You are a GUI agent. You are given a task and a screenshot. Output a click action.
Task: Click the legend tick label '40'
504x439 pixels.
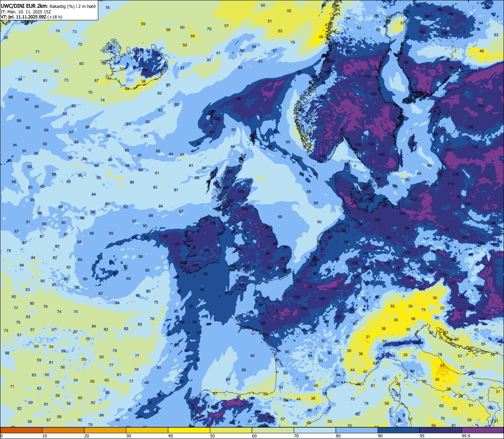click(x=170, y=436)
